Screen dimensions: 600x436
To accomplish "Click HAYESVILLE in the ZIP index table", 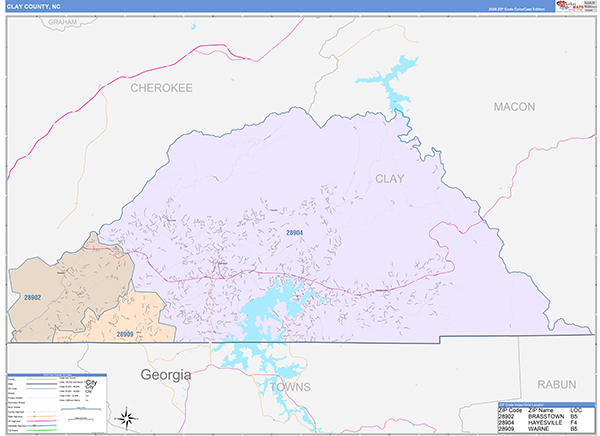I will point(545,423).
